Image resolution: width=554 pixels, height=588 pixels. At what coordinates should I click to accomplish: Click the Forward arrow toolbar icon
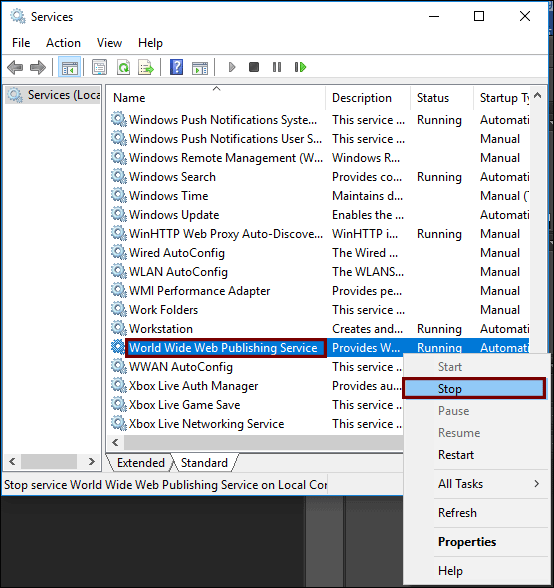[38, 68]
